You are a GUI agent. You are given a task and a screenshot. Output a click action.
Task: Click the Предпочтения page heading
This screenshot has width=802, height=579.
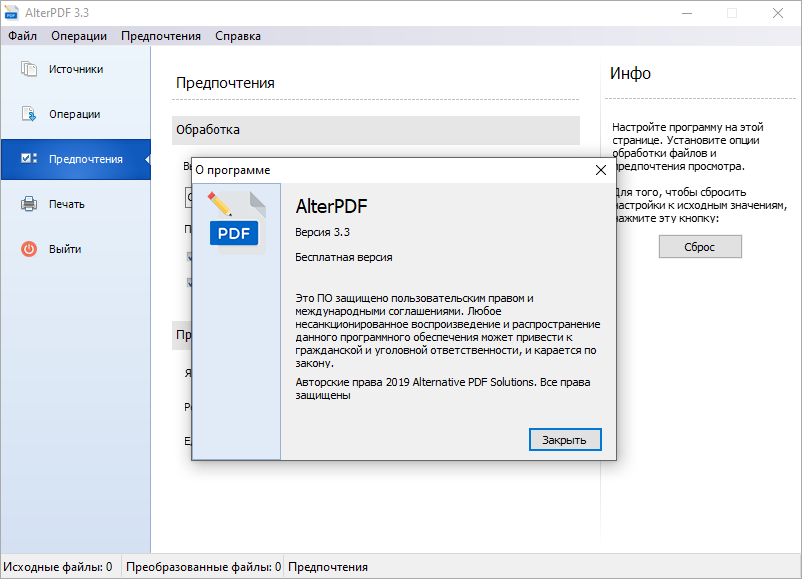[x=226, y=83]
